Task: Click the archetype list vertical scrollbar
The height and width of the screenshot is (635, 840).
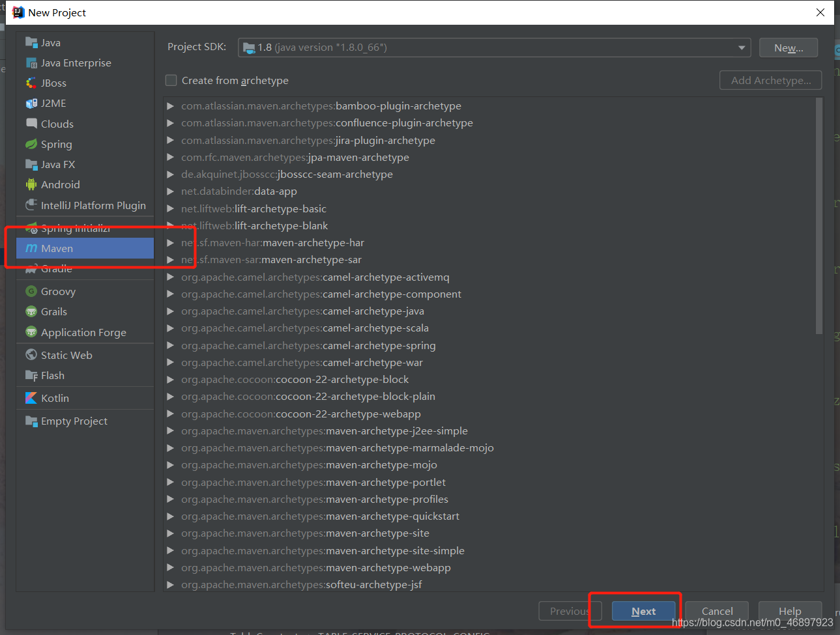Action: 819,216
